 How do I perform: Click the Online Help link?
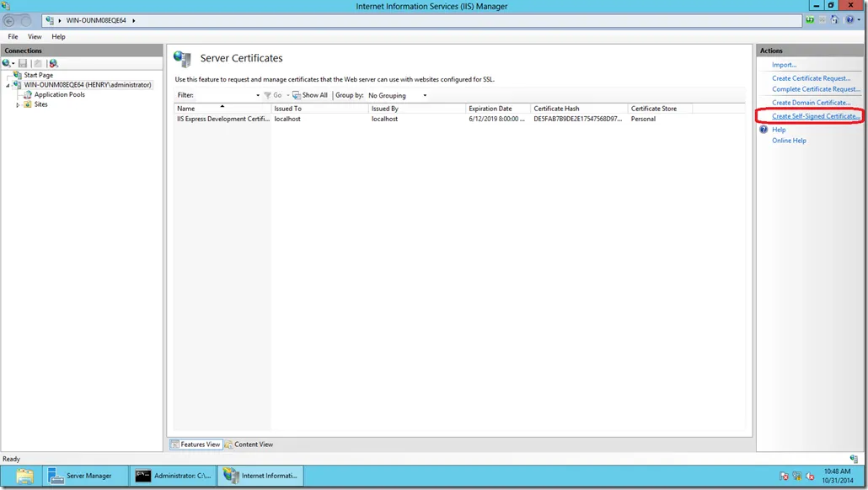[789, 141]
